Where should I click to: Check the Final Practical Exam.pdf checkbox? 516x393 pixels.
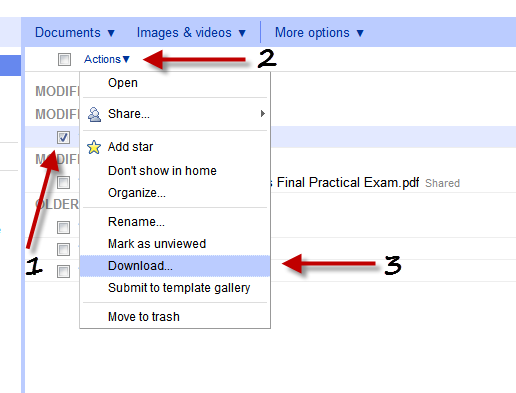click(63, 182)
